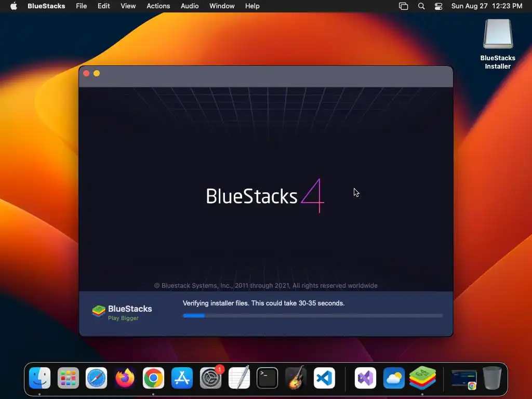532x399 pixels.
Task: Open the BlueStacks app menu
Action: click(x=46, y=6)
